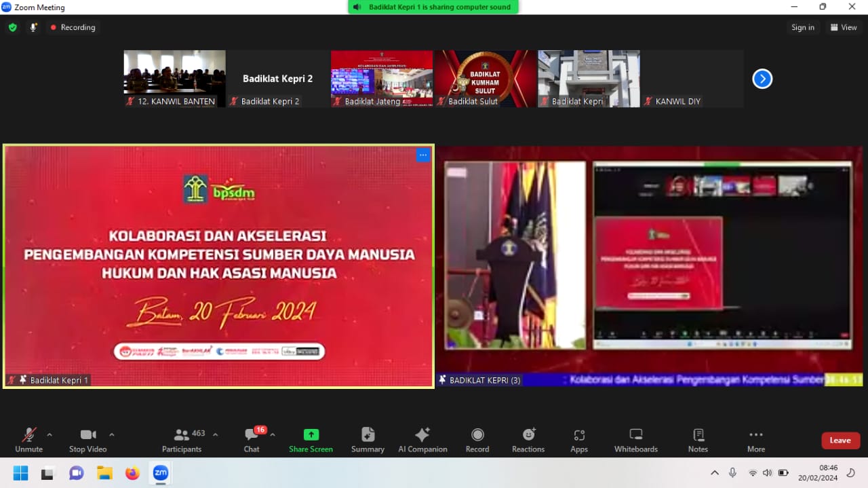Screen dimensions: 868x488
Task: Toggle Stop Video camera button
Action: (x=87, y=439)
